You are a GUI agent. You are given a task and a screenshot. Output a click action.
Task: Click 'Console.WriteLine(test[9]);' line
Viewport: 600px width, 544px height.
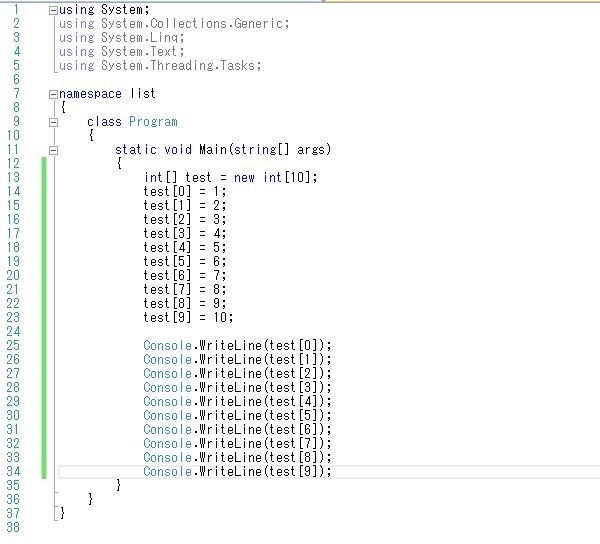click(237, 471)
